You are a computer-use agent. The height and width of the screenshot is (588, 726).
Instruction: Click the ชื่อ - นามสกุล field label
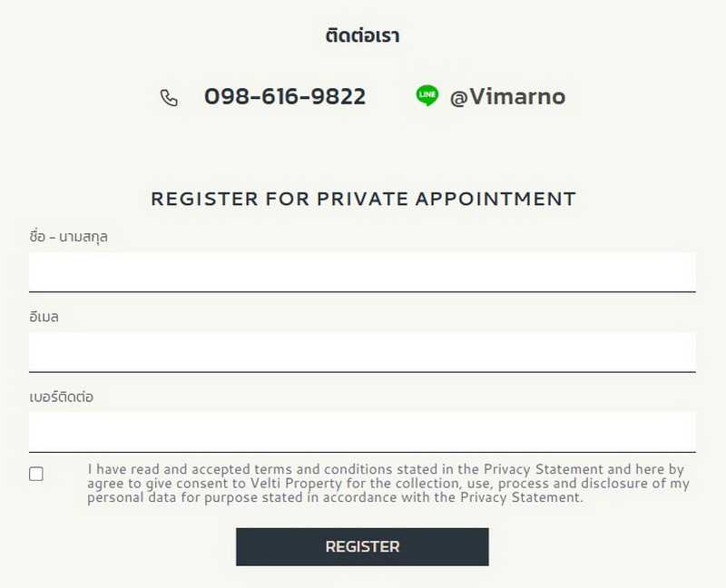tap(69, 237)
